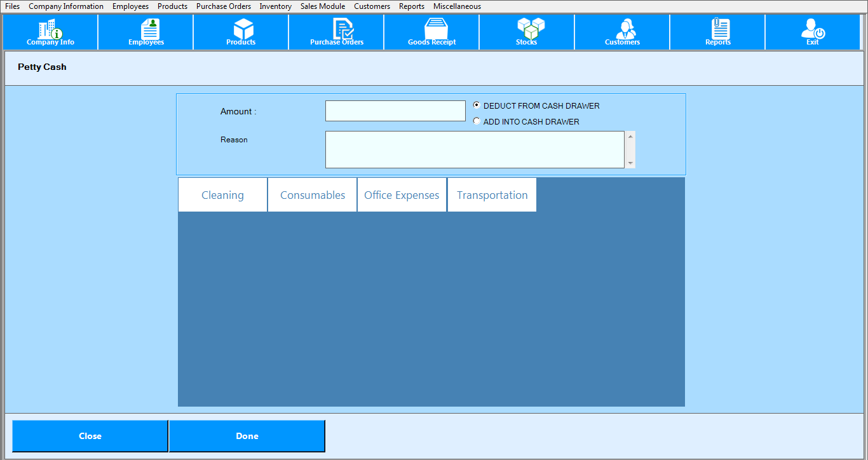Open the Inventory menu
This screenshot has width=868, height=460.
pyautogui.click(x=275, y=6)
